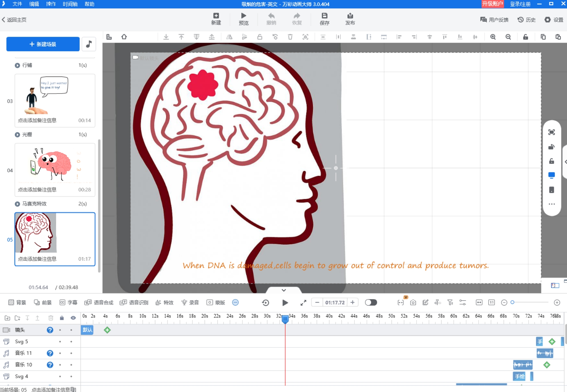The height and width of the screenshot is (392, 567).
Task: Open the 时间轴 menu
Action: coord(70,4)
